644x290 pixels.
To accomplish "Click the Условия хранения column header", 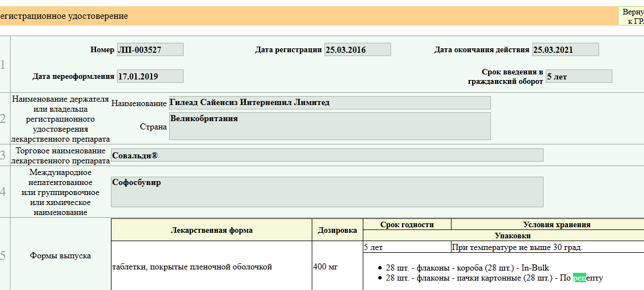I will tap(548, 224).
